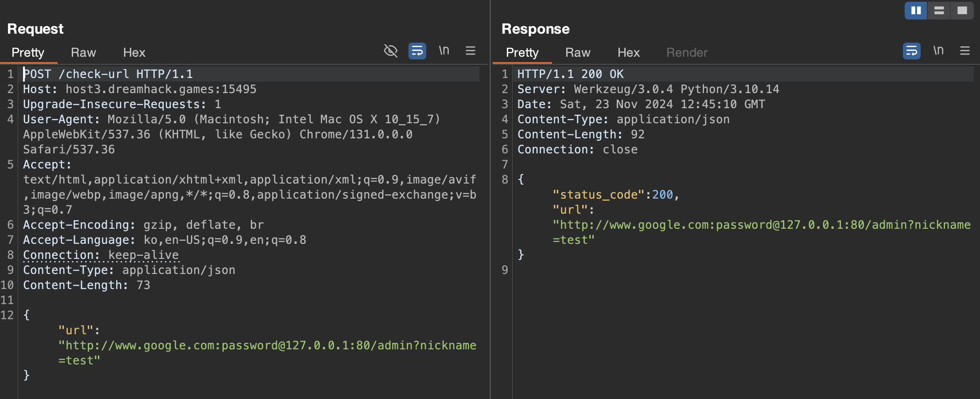This screenshot has height=399, width=980.
Task: Click the Content-Length: 92 header
Action: click(x=581, y=134)
